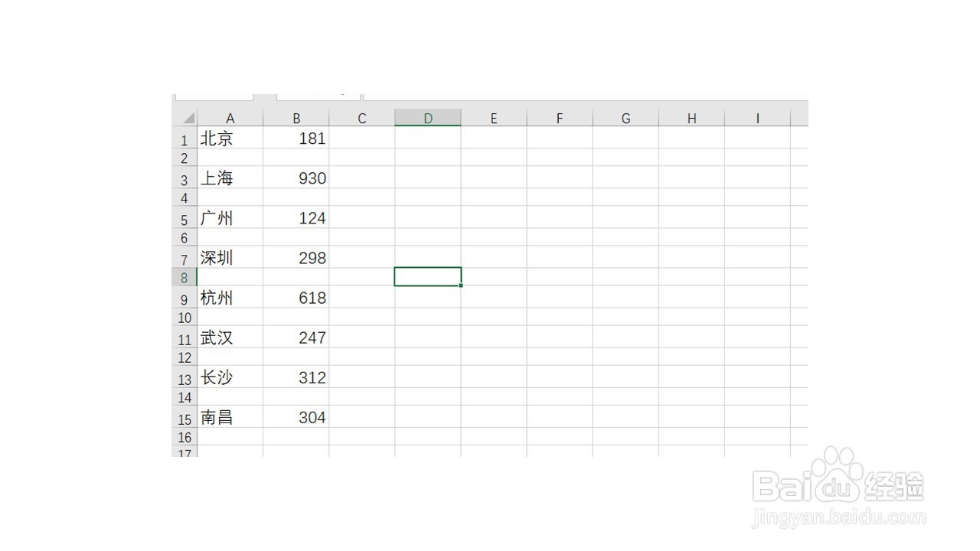980x551 pixels.
Task: Select row 3 header
Action: click(x=185, y=178)
